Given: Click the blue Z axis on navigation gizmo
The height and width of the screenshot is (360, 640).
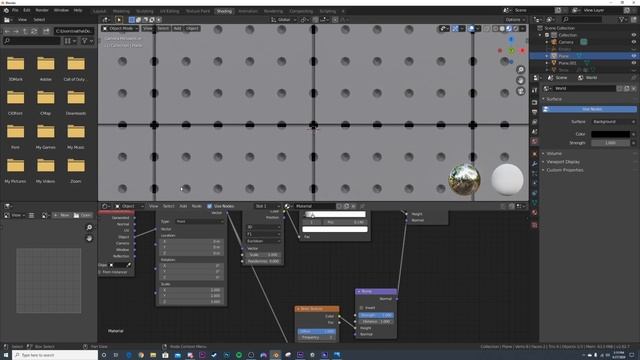Looking at the screenshot, I should [x=511, y=40].
